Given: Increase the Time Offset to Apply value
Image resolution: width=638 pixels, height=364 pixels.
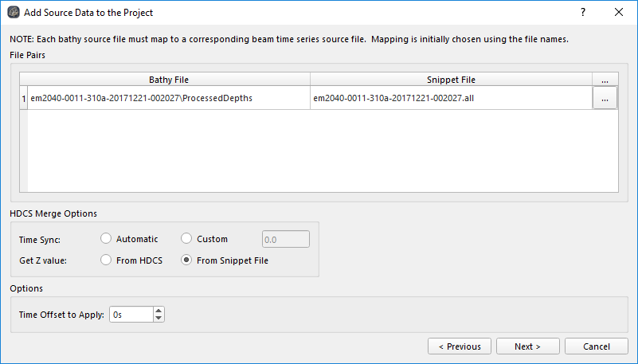Looking at the screenshot, I should pyautogui.click(x=159, y=311).
